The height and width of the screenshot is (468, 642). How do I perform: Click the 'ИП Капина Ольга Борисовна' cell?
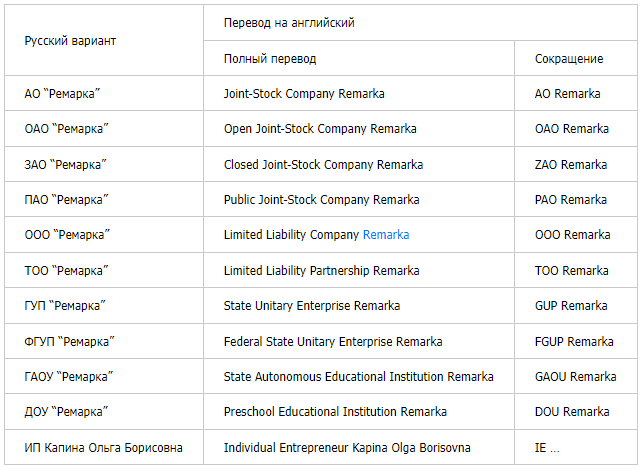[103, 448]
